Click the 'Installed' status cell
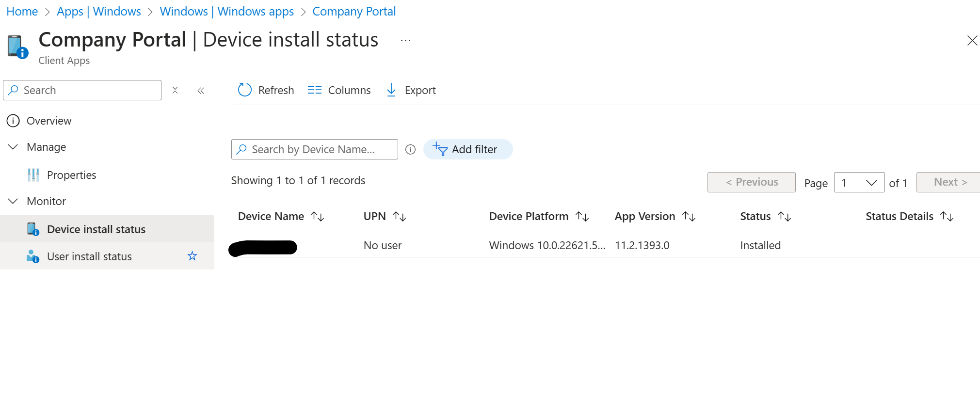The width and height of the screenshot is (980, 396). 760,245
